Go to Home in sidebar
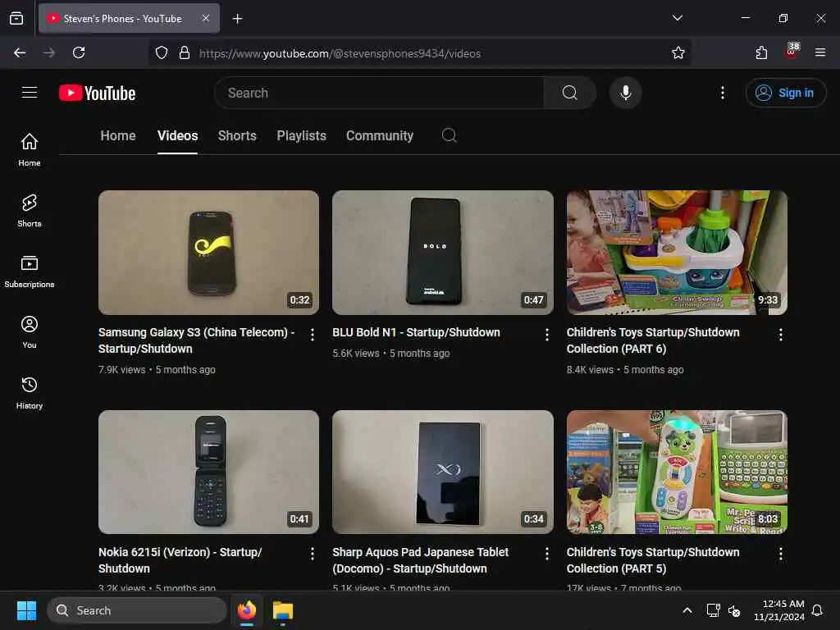 pyautogui.click(x=30, y=149)
